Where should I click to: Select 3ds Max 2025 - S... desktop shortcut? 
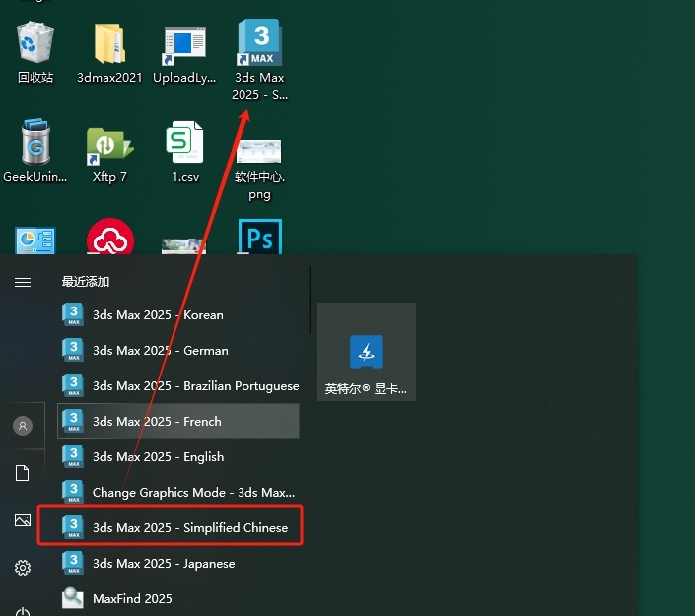pyautogui.click(x=259, y=60)
